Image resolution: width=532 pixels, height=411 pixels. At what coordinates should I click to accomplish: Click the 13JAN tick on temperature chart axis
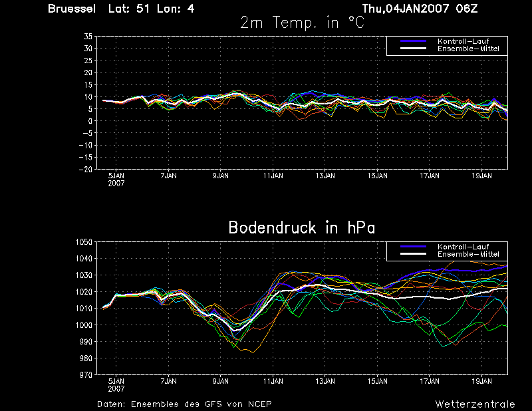325,176
